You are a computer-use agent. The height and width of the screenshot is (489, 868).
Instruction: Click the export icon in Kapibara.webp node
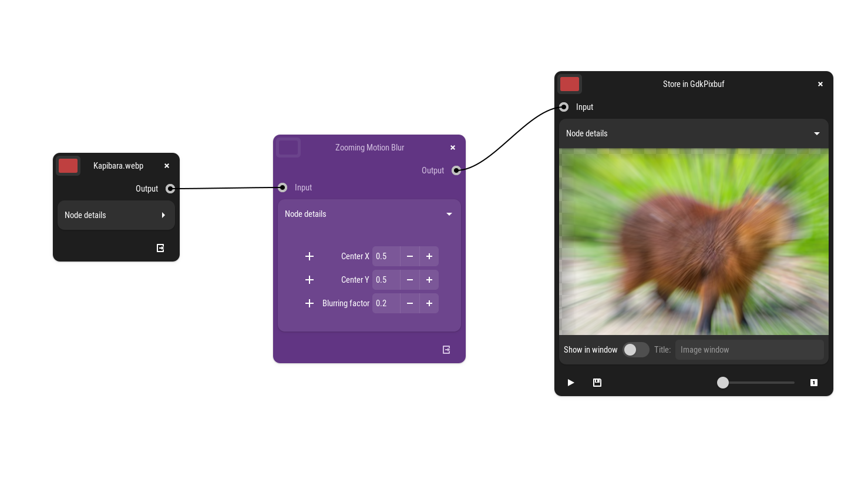coord(160,248)
